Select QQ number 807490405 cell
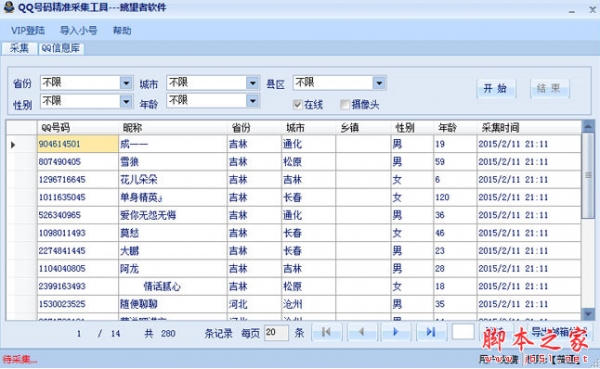Viewport: 600px width, 369px height. 78,162
